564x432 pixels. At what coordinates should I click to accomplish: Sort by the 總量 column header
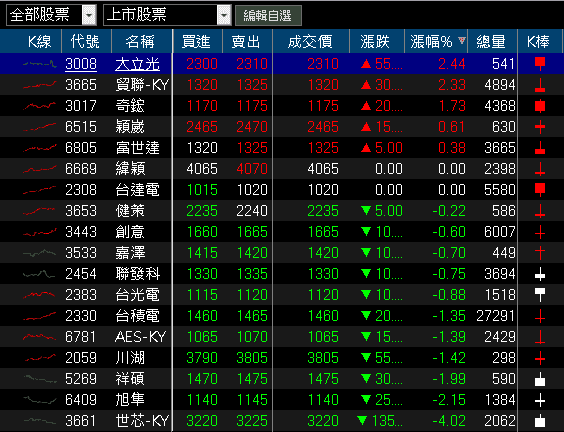pyautogui.click(x=492, y=41)
